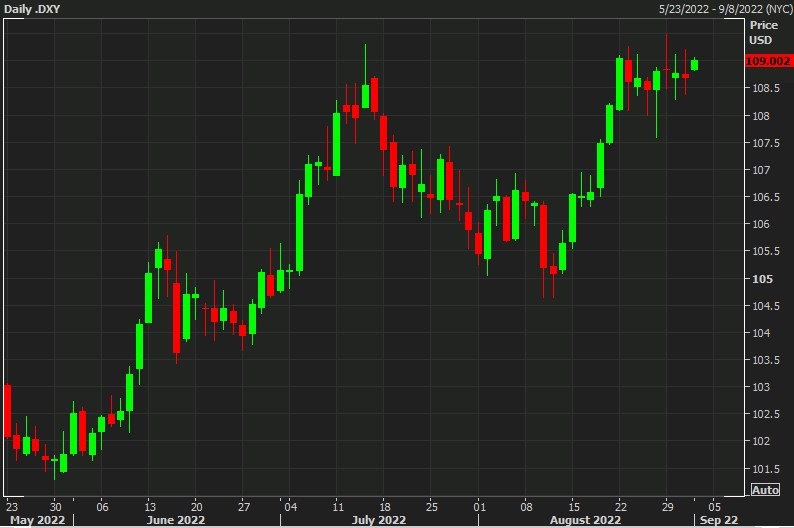
Task: Click the 104.5 price axis label
Action: [x=765, y=306]
